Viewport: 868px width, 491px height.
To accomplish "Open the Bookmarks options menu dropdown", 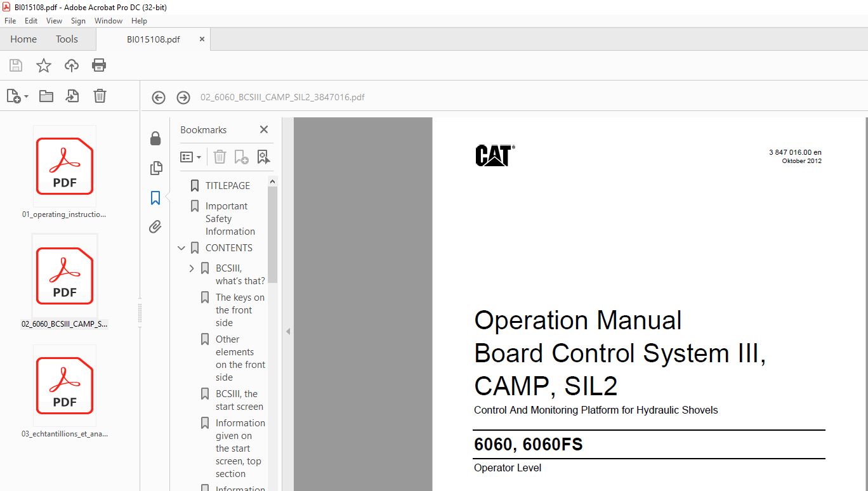I will (x=190, y=157).
